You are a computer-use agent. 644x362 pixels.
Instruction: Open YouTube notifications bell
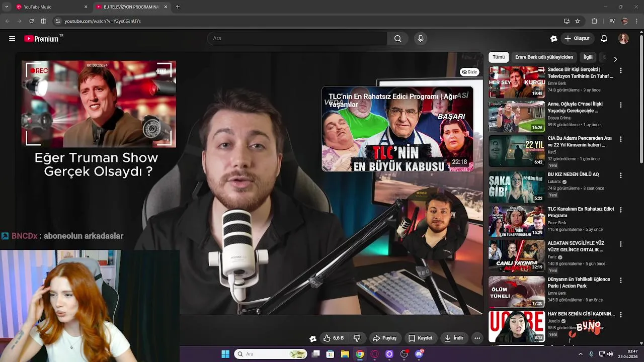coord(604,38)
